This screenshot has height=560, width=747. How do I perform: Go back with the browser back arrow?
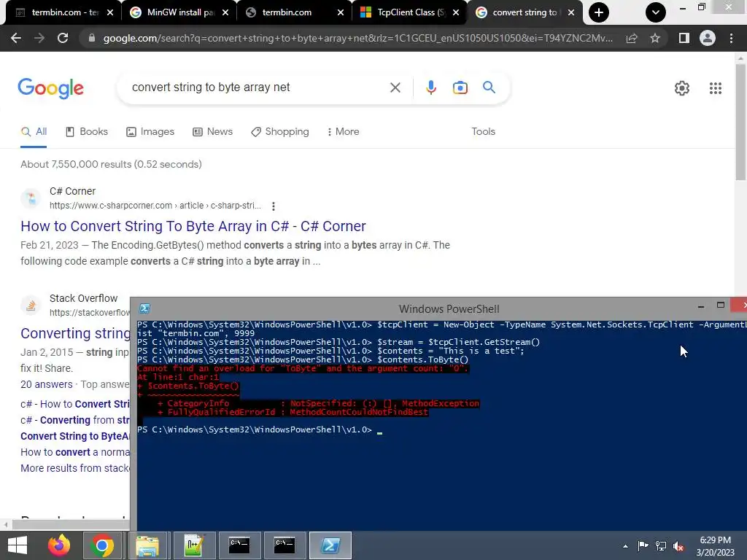click(16, 38)
